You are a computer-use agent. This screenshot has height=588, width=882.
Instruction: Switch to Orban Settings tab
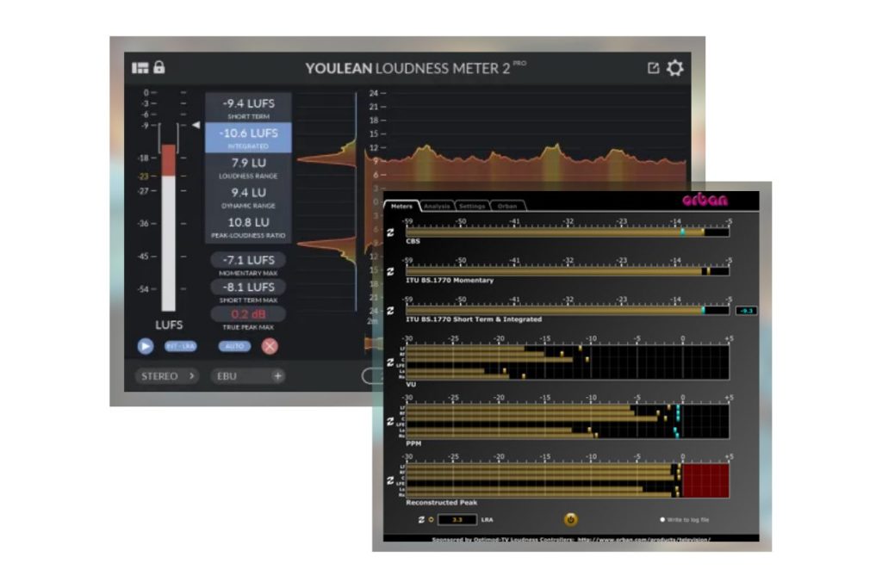472,206
